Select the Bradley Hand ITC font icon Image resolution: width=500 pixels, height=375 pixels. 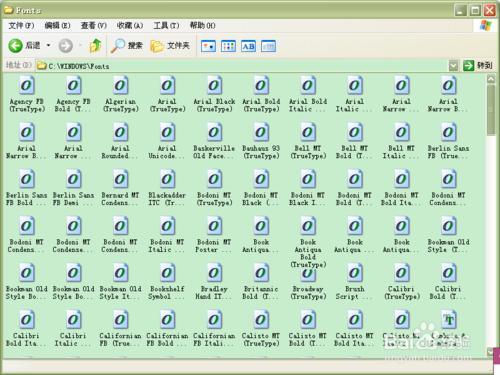point(214,281)
